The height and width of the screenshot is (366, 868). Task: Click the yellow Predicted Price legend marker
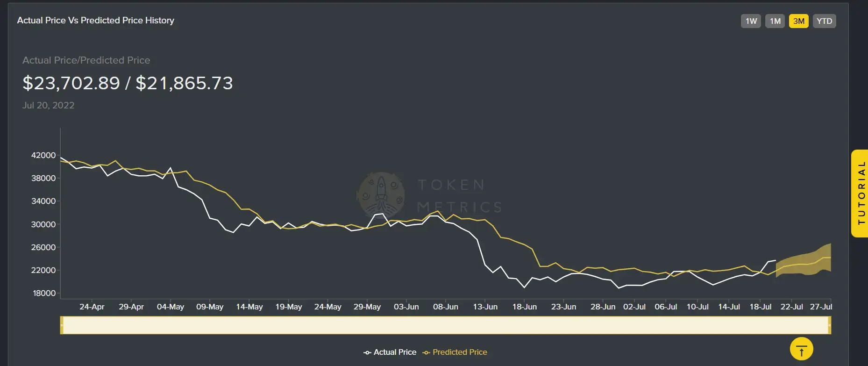point(426,352)
